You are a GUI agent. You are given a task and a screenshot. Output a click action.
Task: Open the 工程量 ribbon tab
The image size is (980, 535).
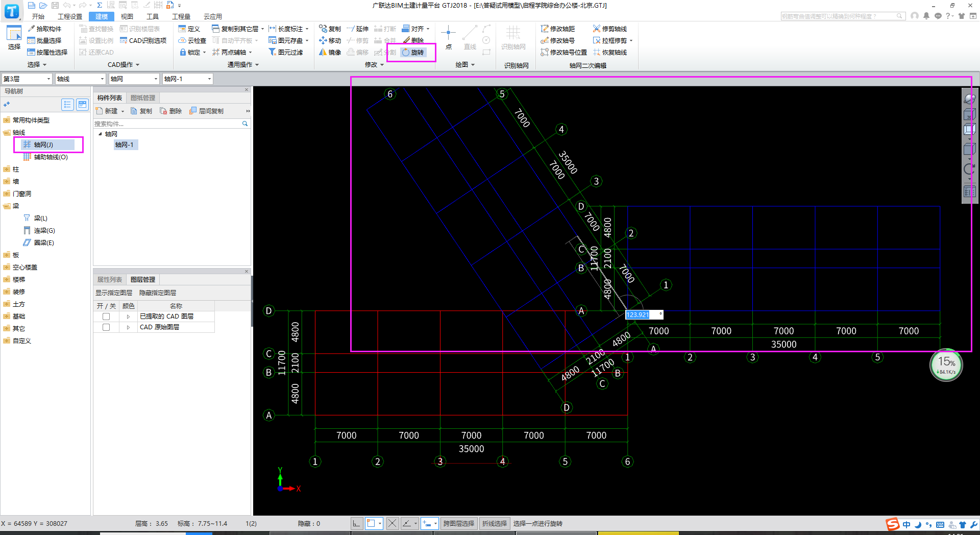181,16
